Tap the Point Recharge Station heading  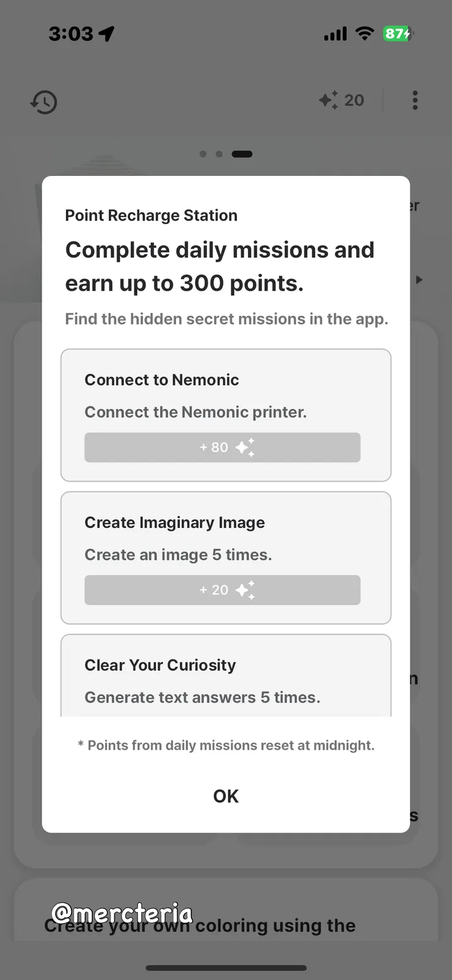tap(151, 216)
